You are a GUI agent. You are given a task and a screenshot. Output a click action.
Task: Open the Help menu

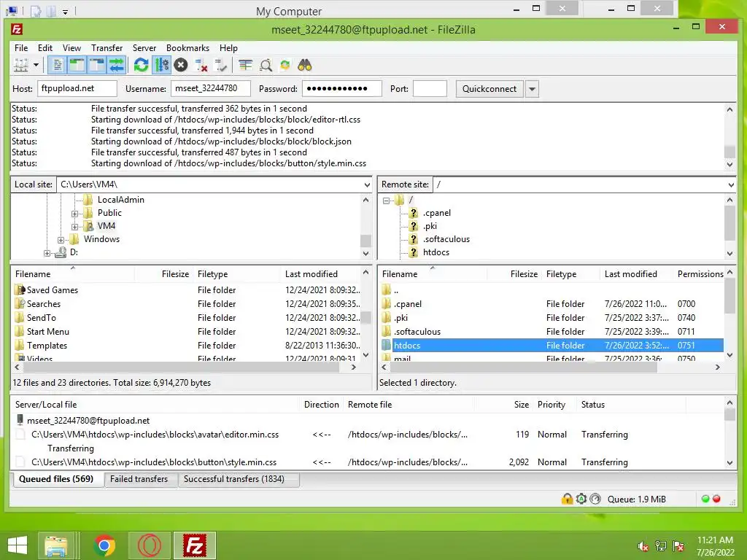228,48
